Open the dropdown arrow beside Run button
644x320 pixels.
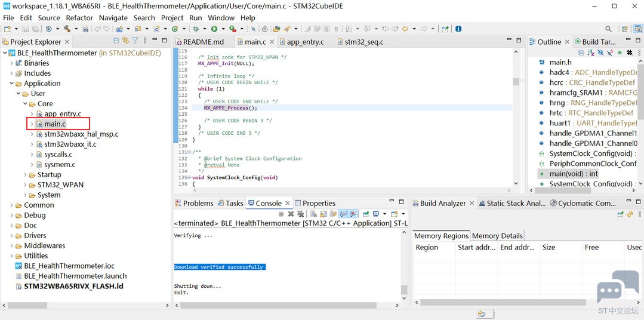coord(223,29)
